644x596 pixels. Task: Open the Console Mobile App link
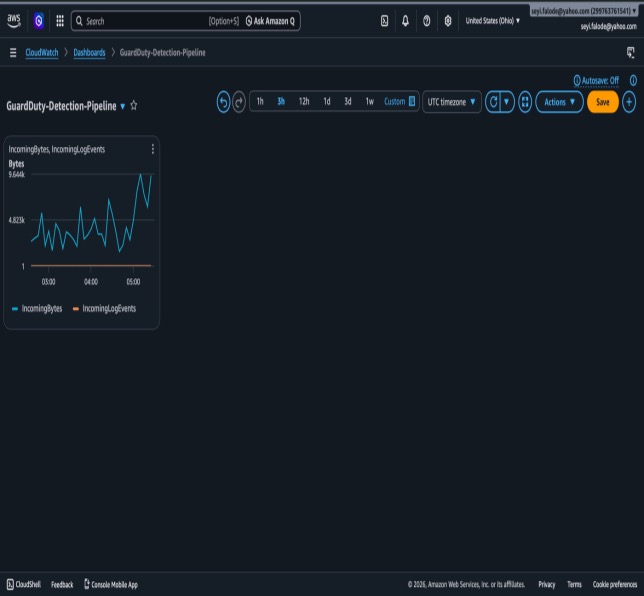point(111,584)
